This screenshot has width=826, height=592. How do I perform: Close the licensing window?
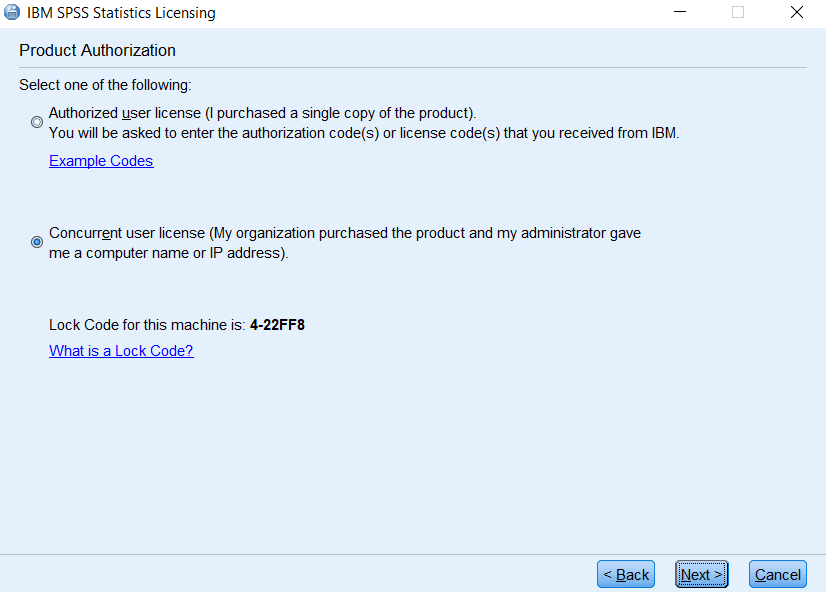[x=796, y=12]
